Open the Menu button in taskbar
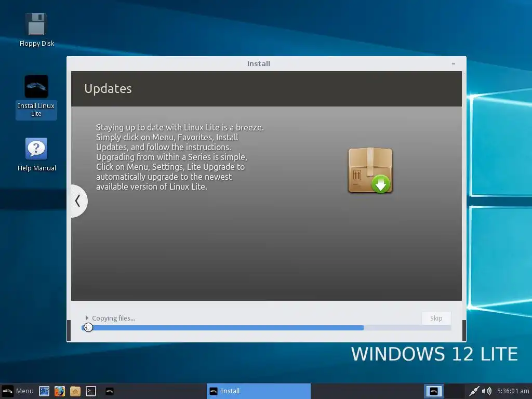Image resolution: width=532 pixels, height=399 pixels. pos(18,391)
